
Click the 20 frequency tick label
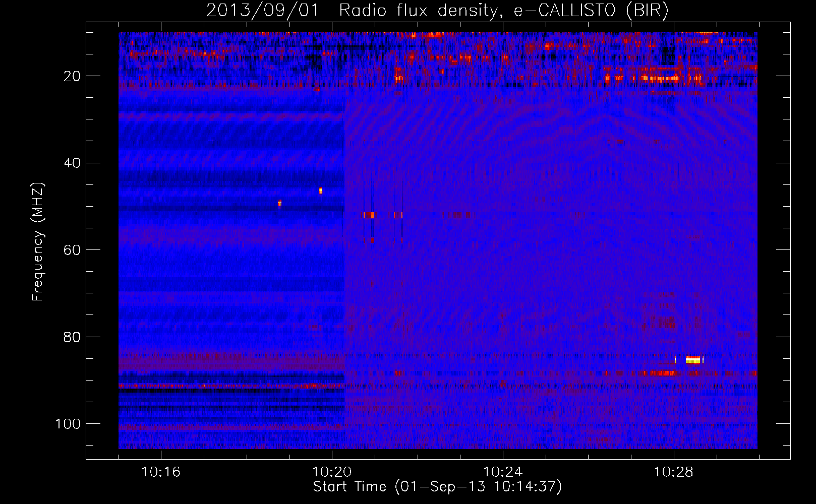click(73, 76)
